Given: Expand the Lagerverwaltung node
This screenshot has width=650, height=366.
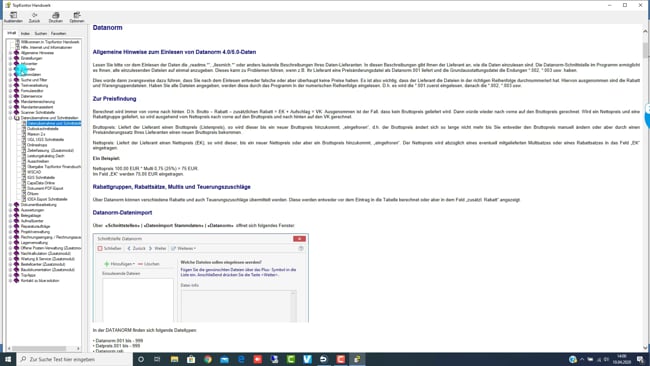Looking at the screenshot, I should [10, 242].
